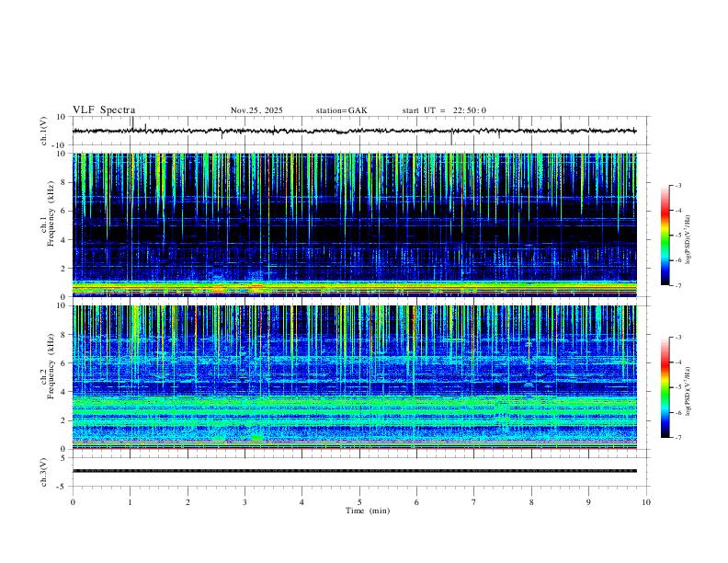Click the 'Time (min)' axis title
728x563 pixels.
(368, 511)
